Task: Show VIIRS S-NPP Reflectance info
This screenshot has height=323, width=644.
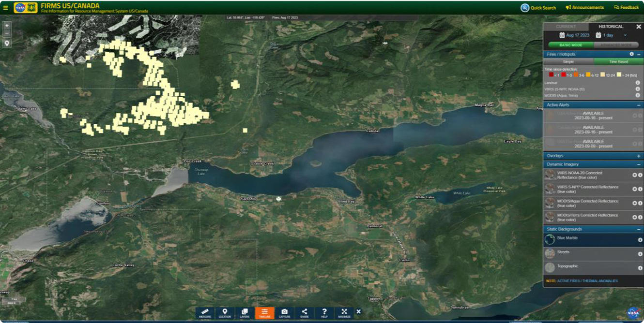Action: pyautogui.click(x=640, y=189)
